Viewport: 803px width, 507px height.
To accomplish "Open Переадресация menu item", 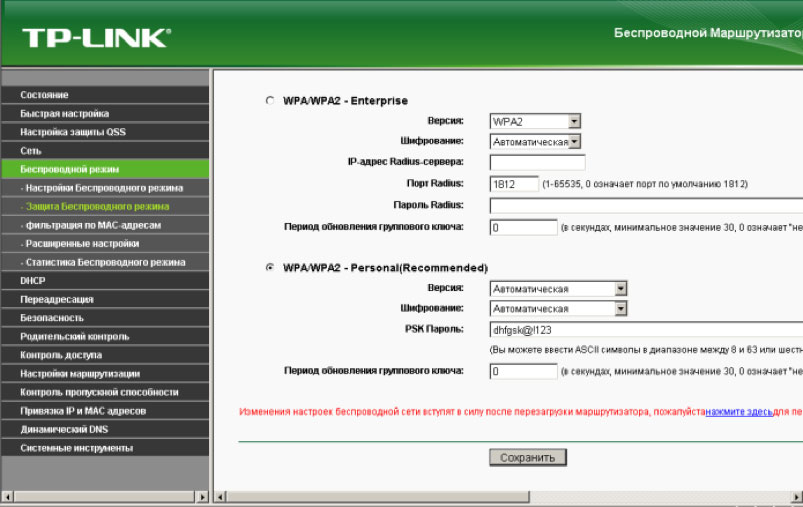I will (105, 299).
